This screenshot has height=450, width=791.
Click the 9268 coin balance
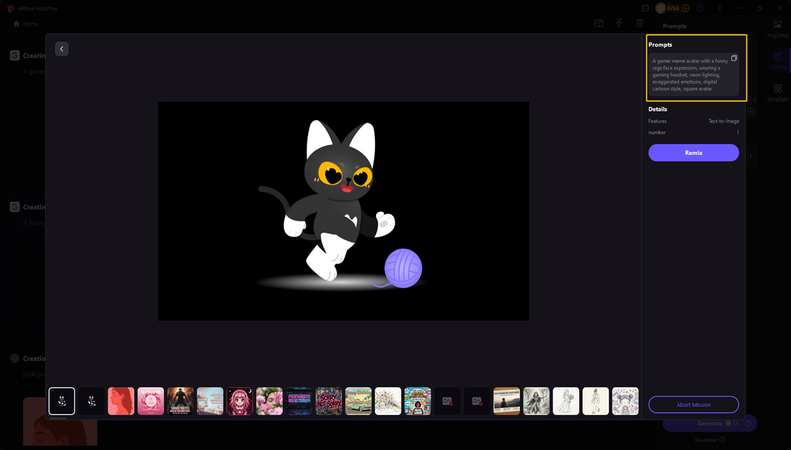click(x=674, y=8)
